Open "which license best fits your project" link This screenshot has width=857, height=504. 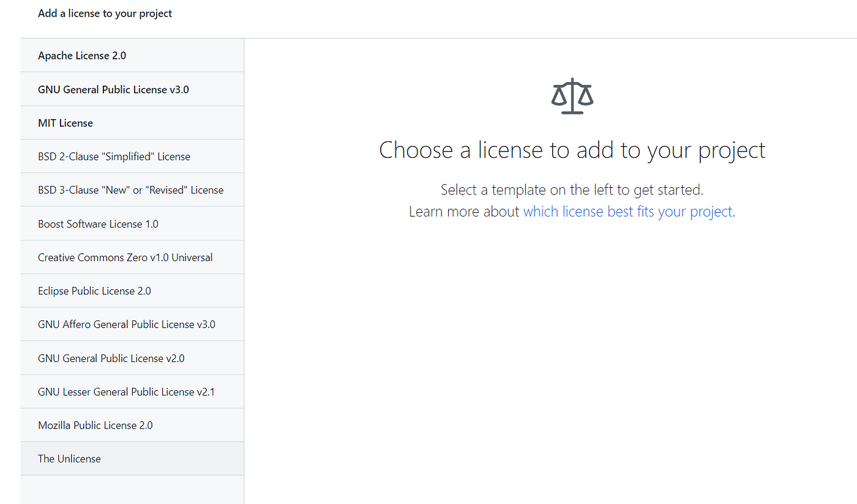click(627, 212)
